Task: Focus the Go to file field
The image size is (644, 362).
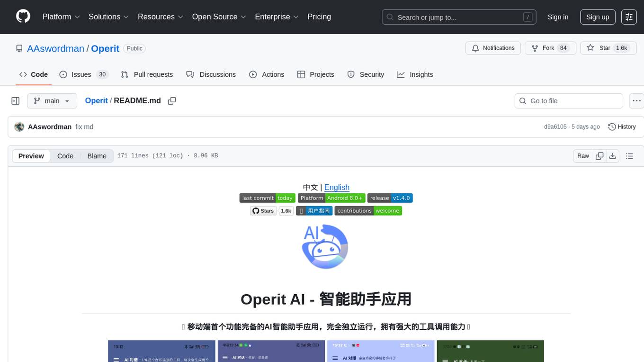Action: coord(569,101)
